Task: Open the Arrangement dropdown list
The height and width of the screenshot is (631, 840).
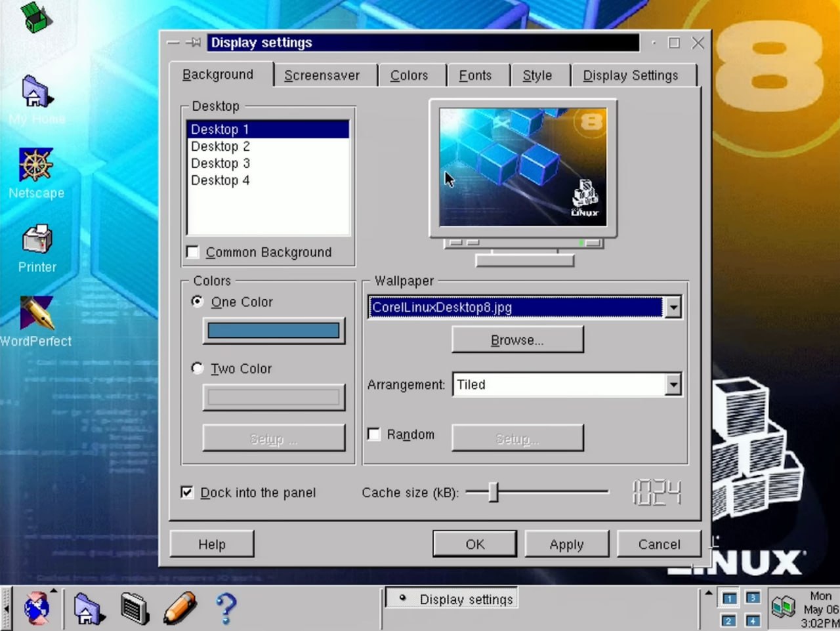Action: [x=673, y=385]
